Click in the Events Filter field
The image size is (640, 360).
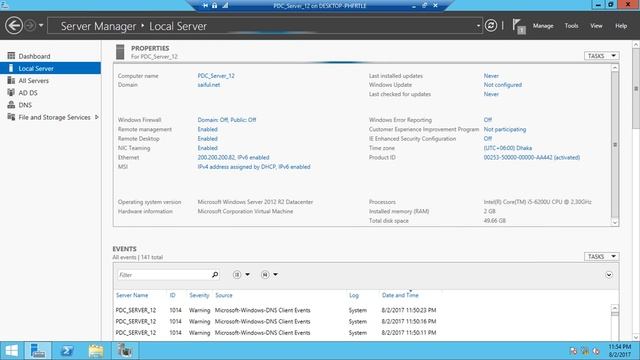pos(164,275)
